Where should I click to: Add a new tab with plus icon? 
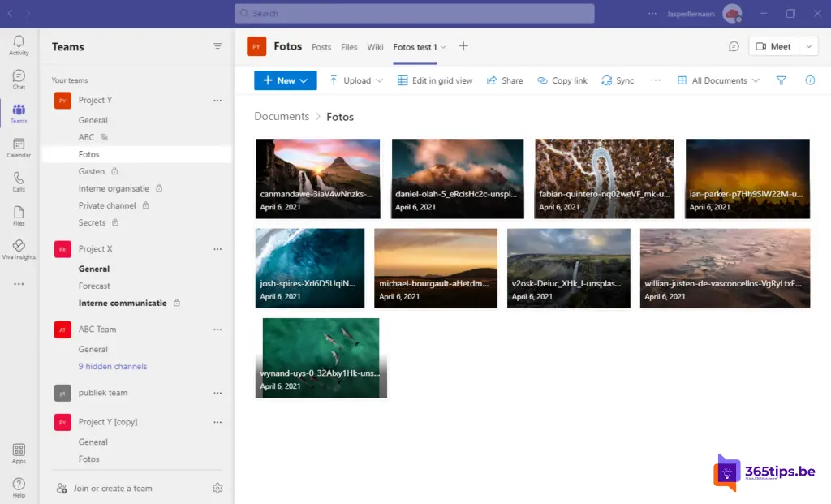463,47
